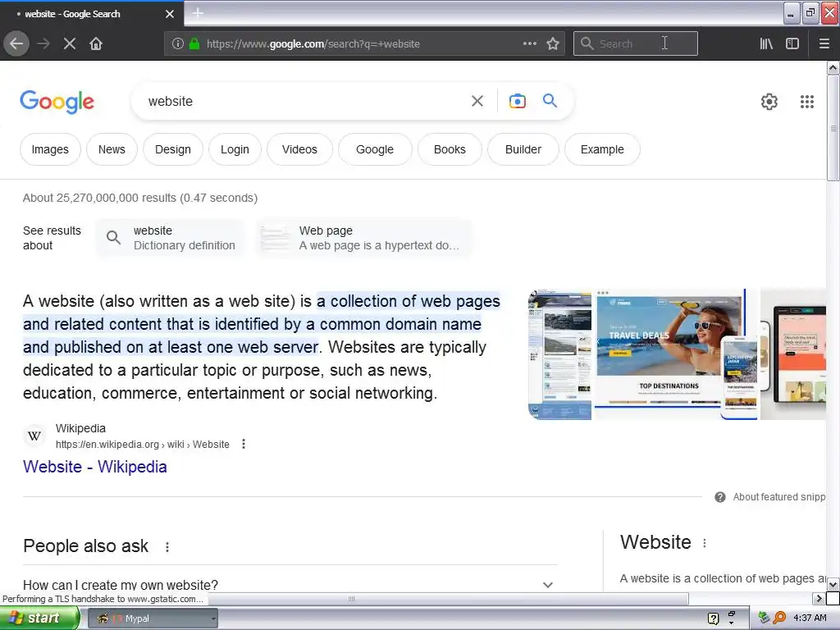Image resolution: width=840 pixels, height=630 pixels.
Task: Click the browser toolbar Search field
Action: [636, 43]
